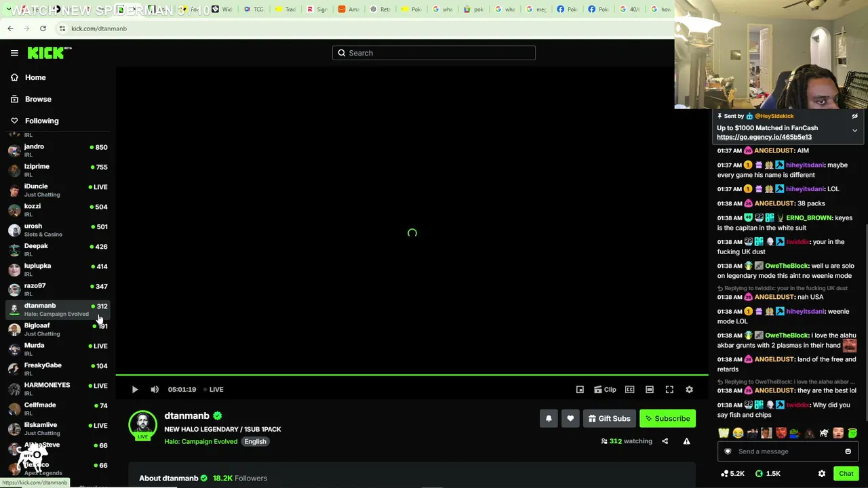Open the 18.2K Followers count
Viewport: 868px width, 488px height.
(x=240, y=479)
